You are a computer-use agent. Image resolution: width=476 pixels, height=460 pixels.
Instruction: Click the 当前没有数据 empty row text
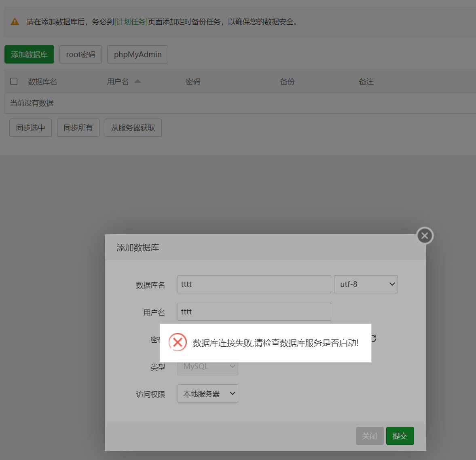(32, 103)
